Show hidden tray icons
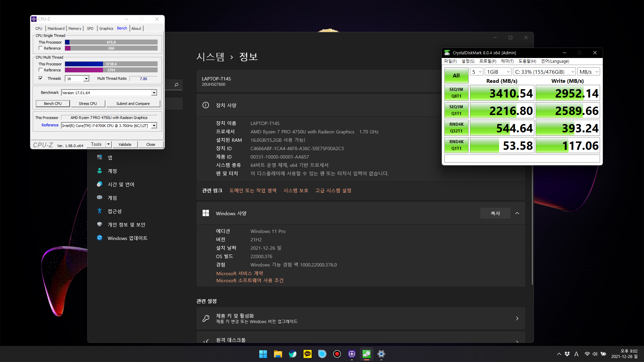Screen dimensions: 644x362 point(559,354)
